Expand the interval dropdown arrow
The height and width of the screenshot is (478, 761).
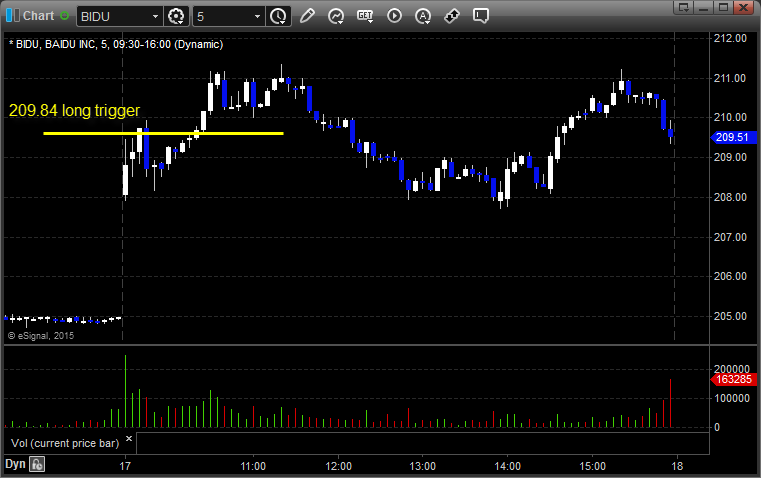pos(257,16)
